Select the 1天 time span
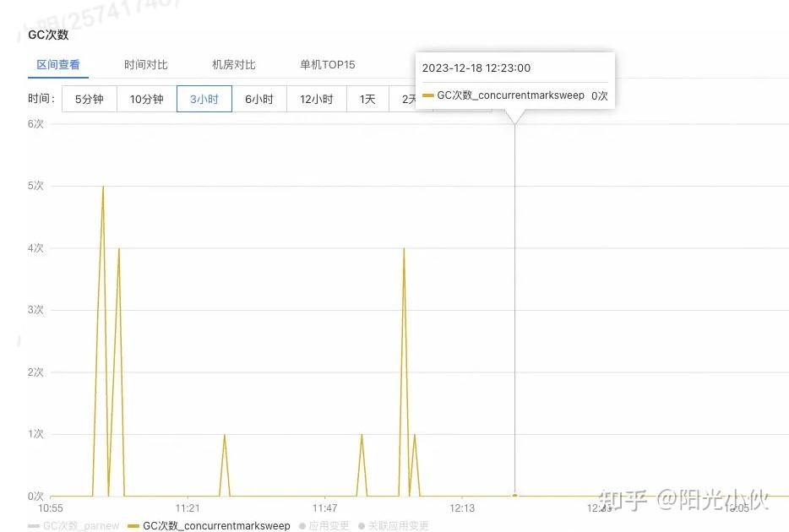Viewport: 789px width, 532px height. pos(367,99)
